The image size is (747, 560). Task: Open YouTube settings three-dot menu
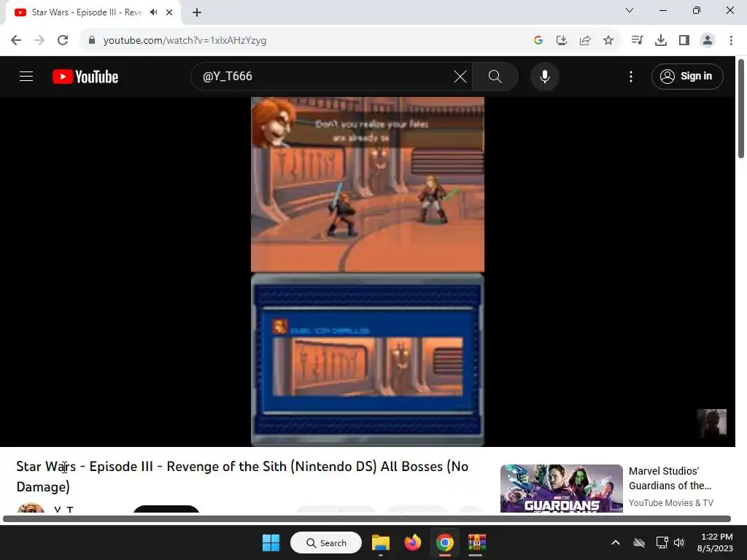(x=631, y=76)
